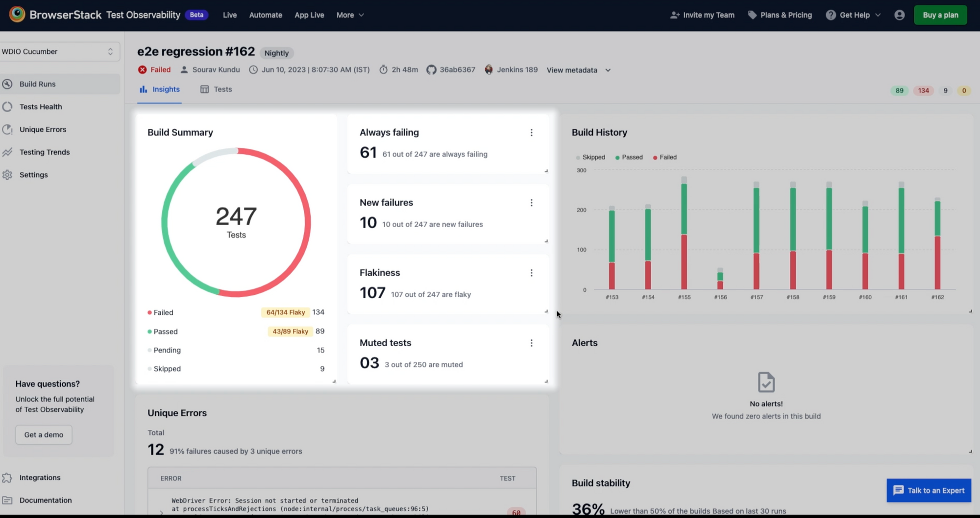This screenshot has height=518, width=980.
Task: Open Plans & Pricing
Action: coord(780,15)
